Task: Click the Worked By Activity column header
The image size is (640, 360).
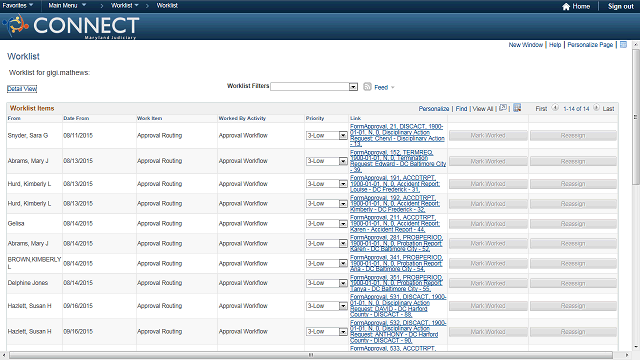Action: (x=242, y=118)
